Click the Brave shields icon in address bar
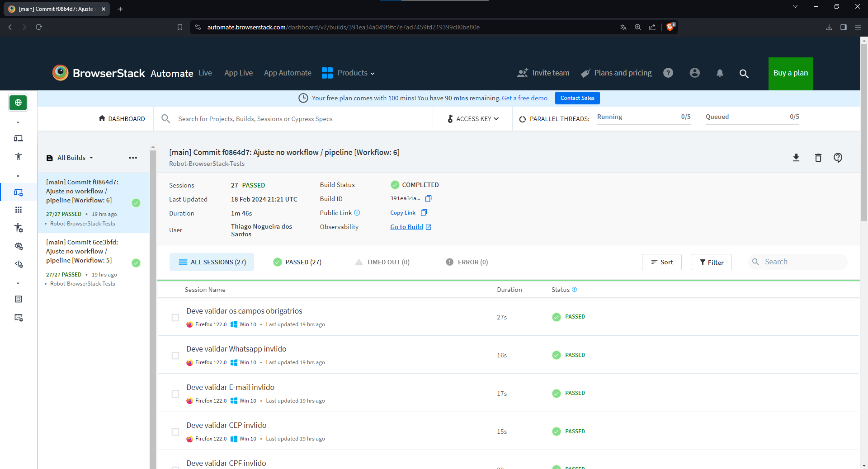Screen dimensions: 868x469 coord(670,27)
